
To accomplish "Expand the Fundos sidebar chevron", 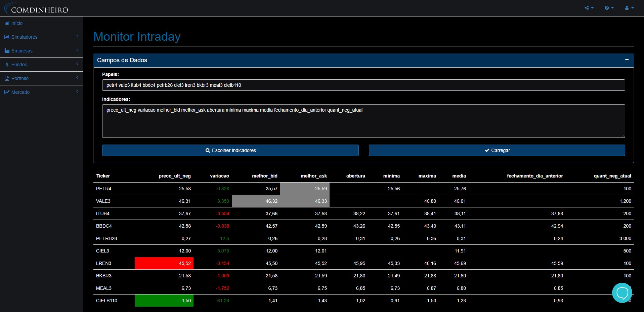I will point(77,64).
